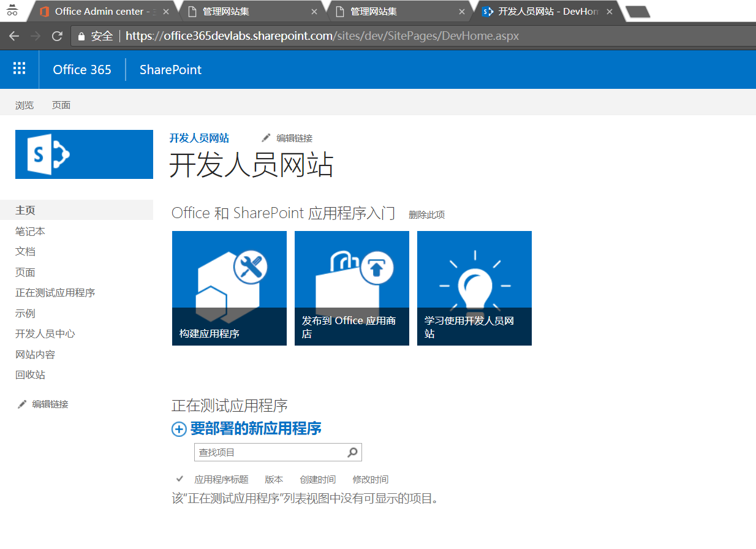Select the 浏览 tab

point(25,105)
